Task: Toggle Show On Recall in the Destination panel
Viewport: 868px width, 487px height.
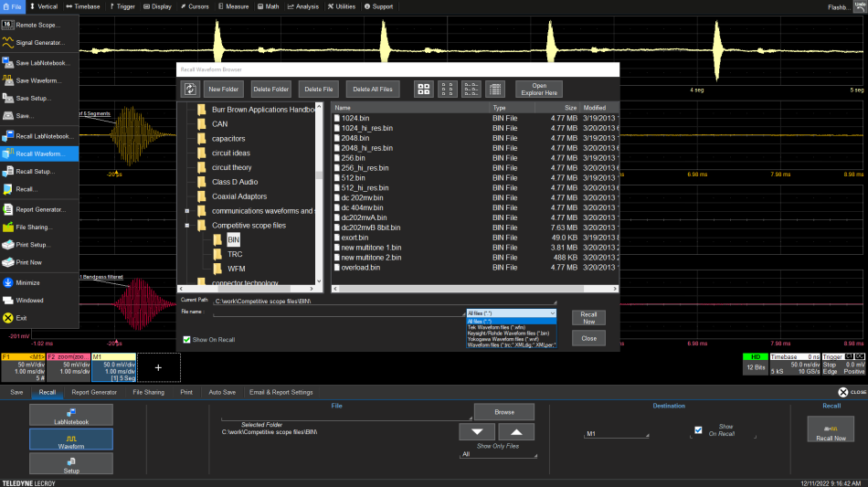Action: [699, 429]
